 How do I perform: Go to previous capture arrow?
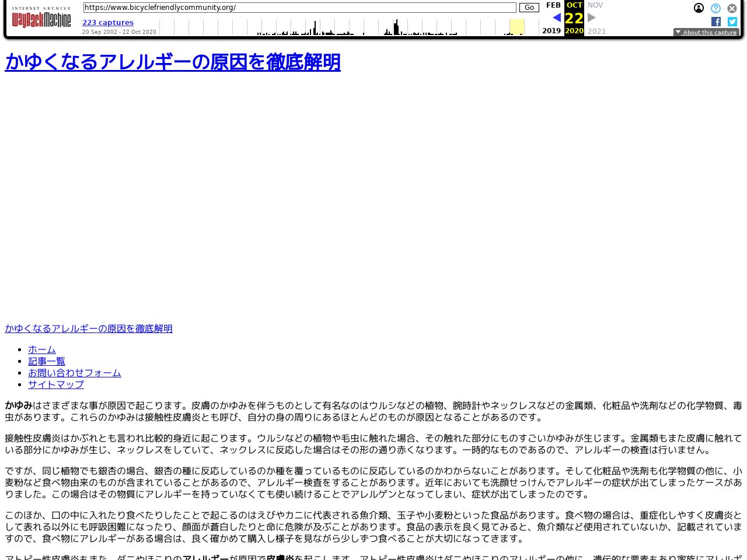[556, 17]
